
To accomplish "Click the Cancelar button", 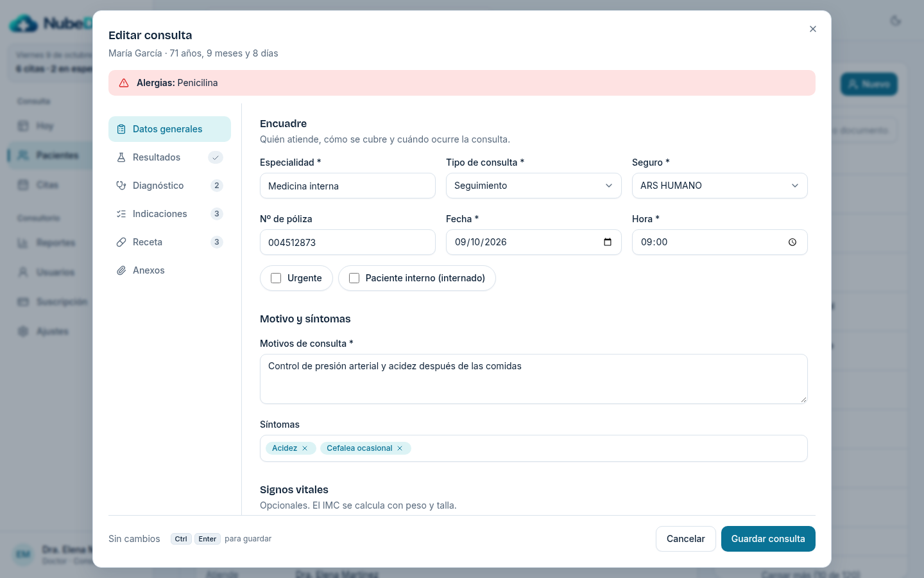I will [685, 539].
